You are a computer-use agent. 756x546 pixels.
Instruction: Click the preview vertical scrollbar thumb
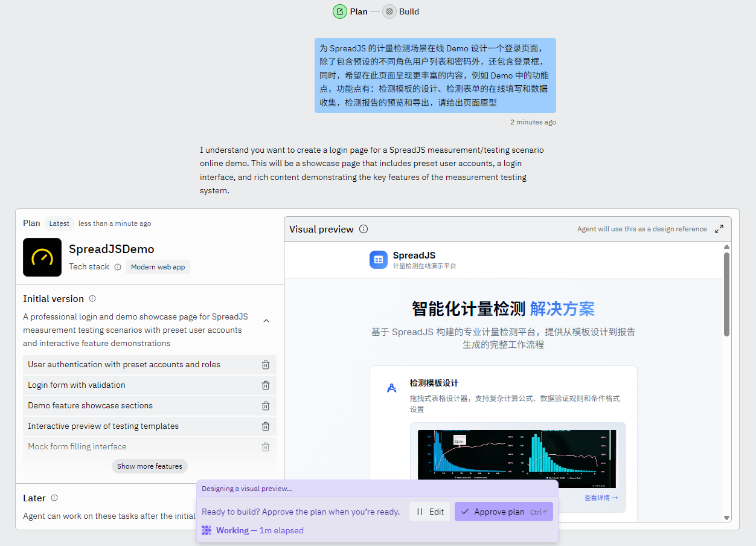[726, 295]
